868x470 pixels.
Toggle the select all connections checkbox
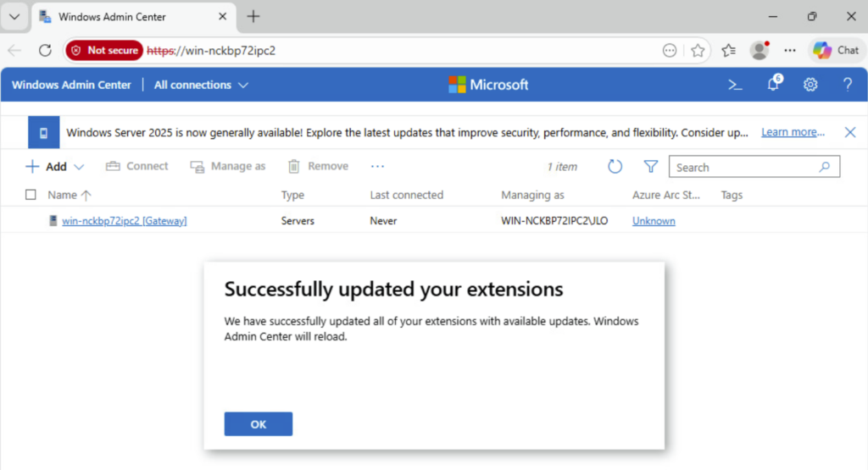click(x=31, y=195)
